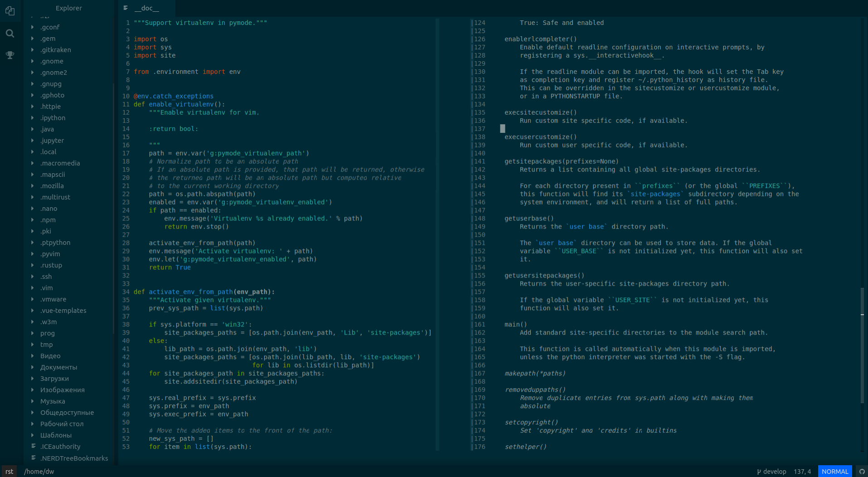Screen dimensions: 868x477
Task: Switch to the __doc__ tab
Action: pyautogui.click(x=147, y=8)
